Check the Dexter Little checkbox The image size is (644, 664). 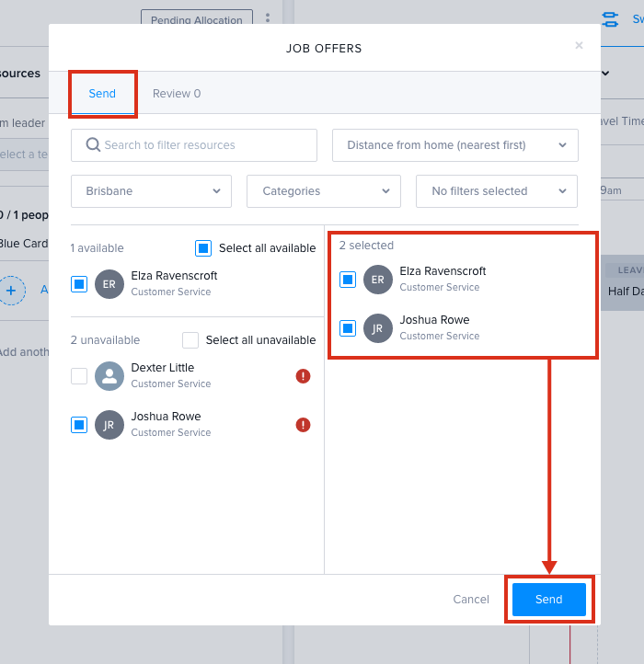point(79,376)
